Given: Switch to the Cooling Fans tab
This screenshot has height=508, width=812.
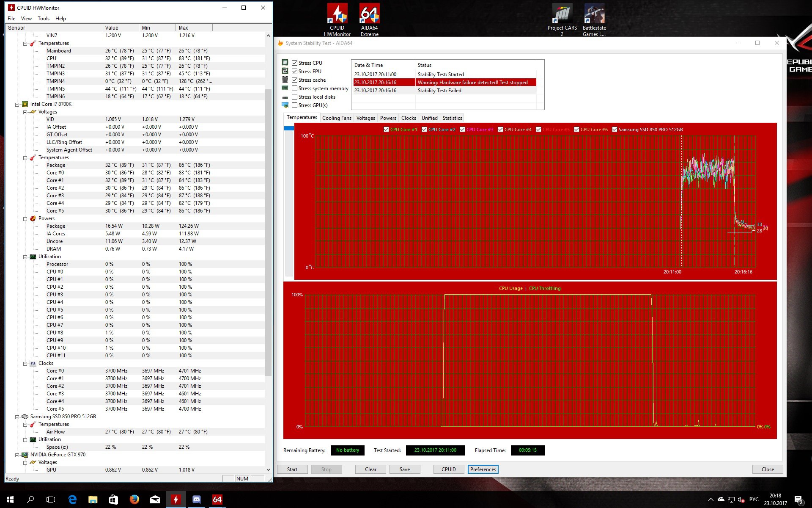Looking at the screenshot, I should tap(337, 118).
